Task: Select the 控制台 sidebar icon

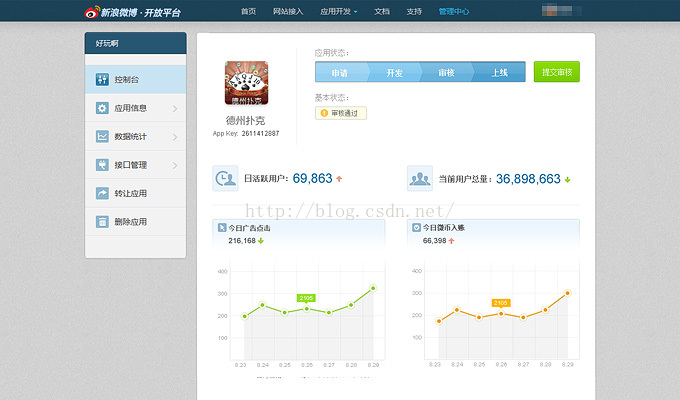Action: [102, 79]
